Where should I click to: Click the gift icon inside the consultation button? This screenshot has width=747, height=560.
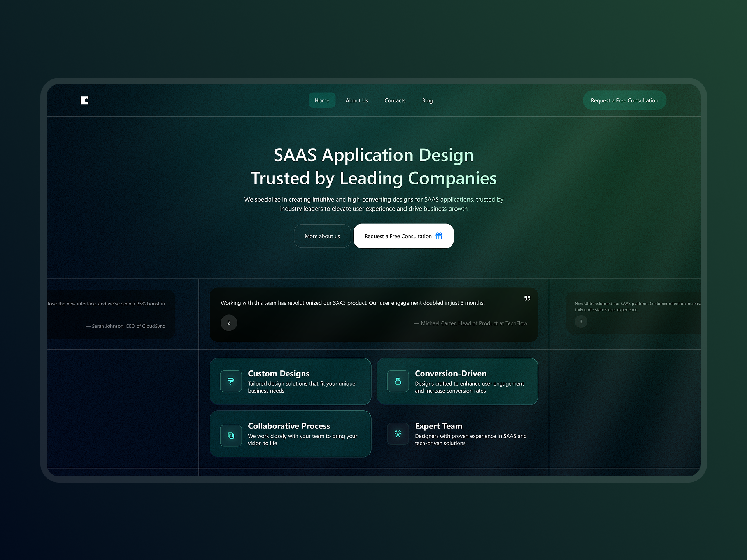tap(438, 236)
